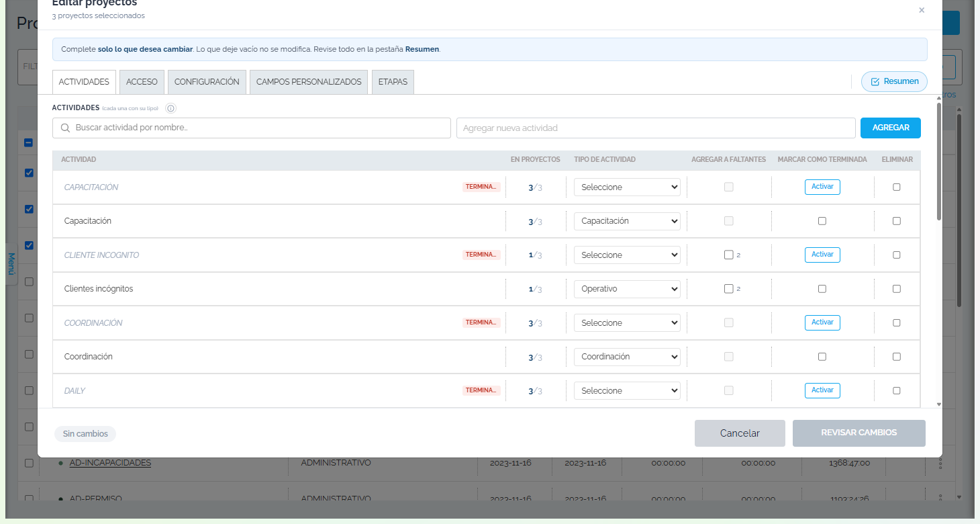980x524 pixels.
Task: Activate the CLIENTE INCOGNITO activity
Action: coord(822,255)
